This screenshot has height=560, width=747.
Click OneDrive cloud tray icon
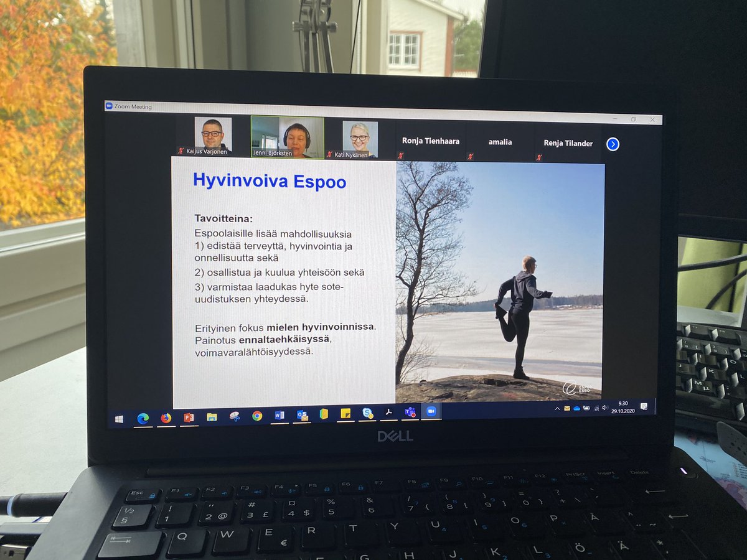(577, 408)
